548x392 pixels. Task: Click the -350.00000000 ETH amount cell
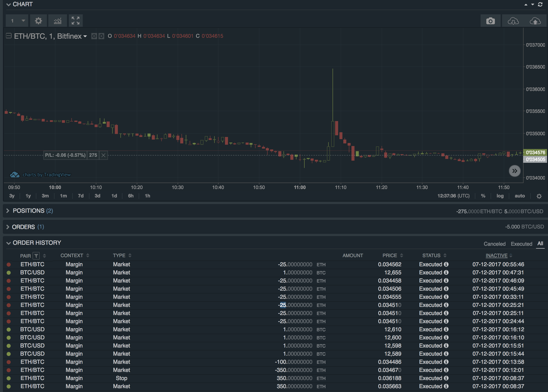coord(300,370)
